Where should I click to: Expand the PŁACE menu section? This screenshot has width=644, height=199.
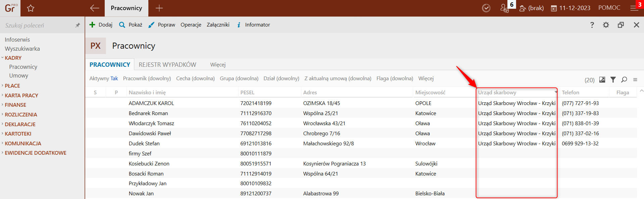tap(12, 86)
